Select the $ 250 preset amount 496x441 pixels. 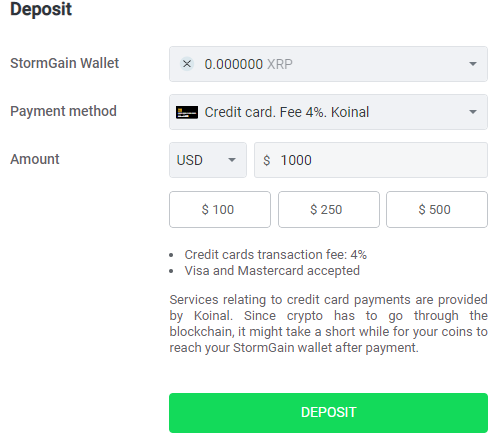(x=329, y=209)
